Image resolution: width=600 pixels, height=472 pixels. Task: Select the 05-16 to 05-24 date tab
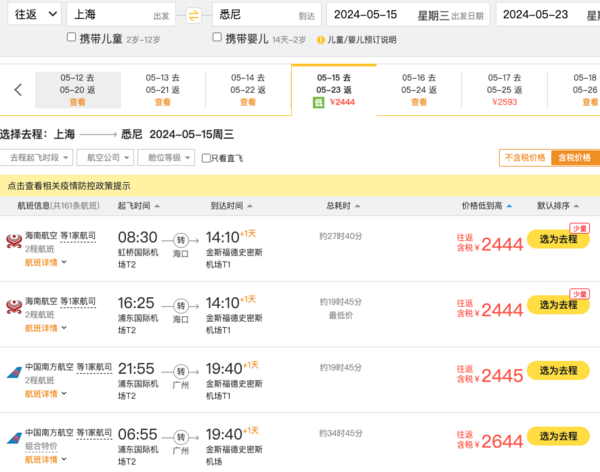click(419, 90)
